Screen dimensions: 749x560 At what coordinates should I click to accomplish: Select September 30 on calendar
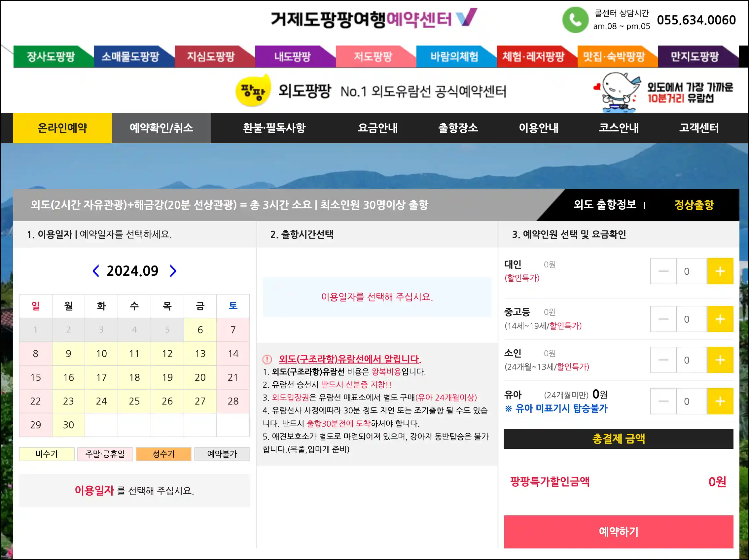click(x=68, y=425)
